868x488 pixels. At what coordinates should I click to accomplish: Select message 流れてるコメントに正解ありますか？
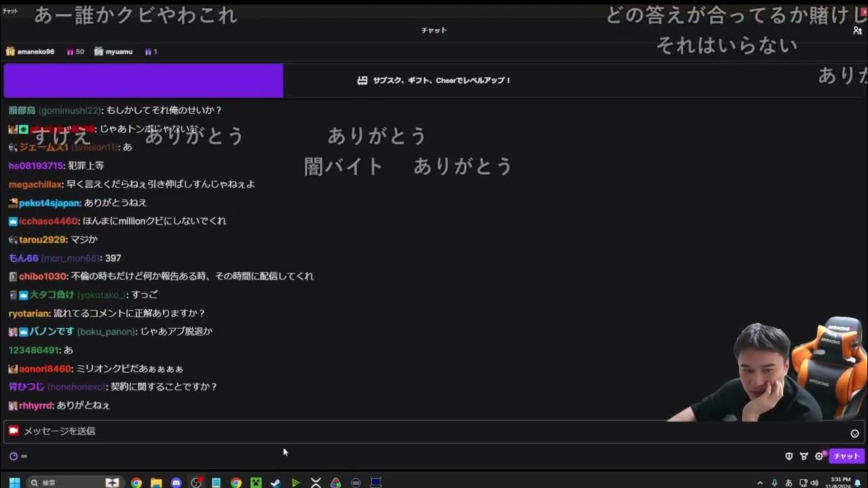130,313
